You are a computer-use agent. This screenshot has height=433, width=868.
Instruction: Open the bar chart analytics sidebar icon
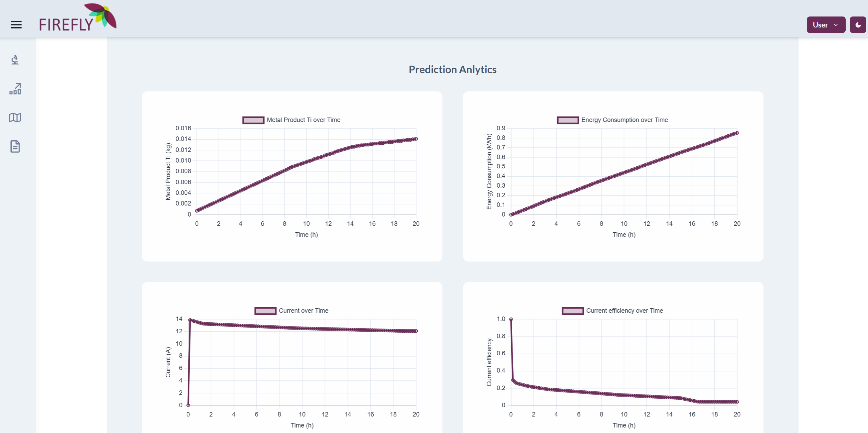tap(15, 89)
